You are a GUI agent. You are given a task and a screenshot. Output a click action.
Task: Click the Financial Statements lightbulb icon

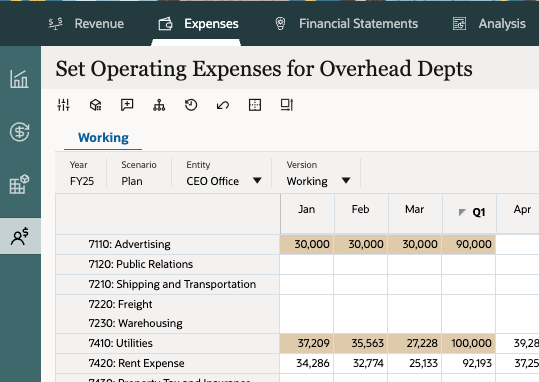280,24
